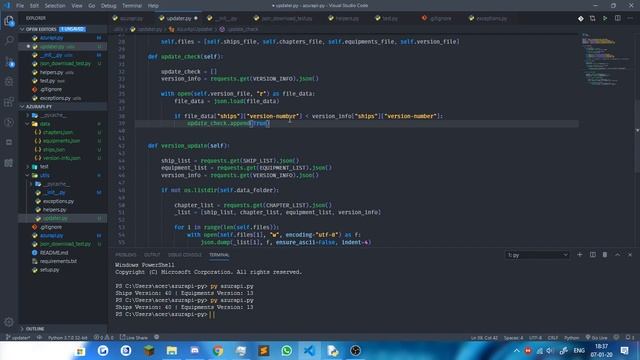
Task: Expand the test folder in explorer
Action: click(x=63, y=167)
